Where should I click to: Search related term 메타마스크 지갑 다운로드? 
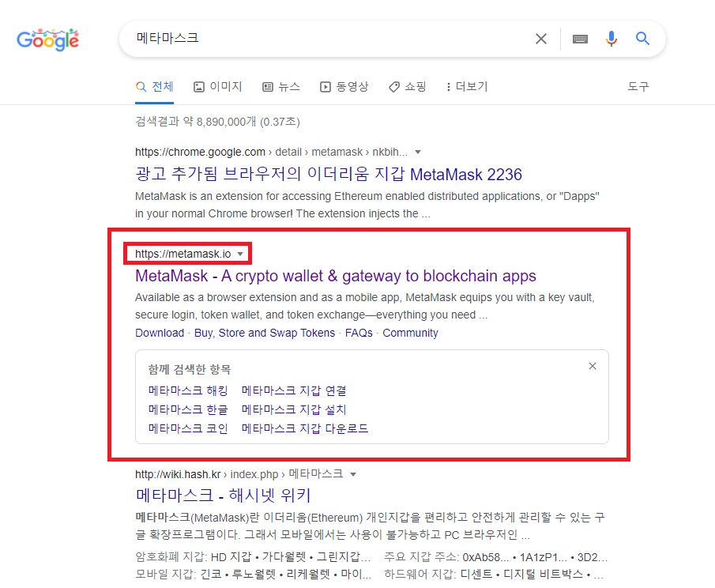point(305,428)
